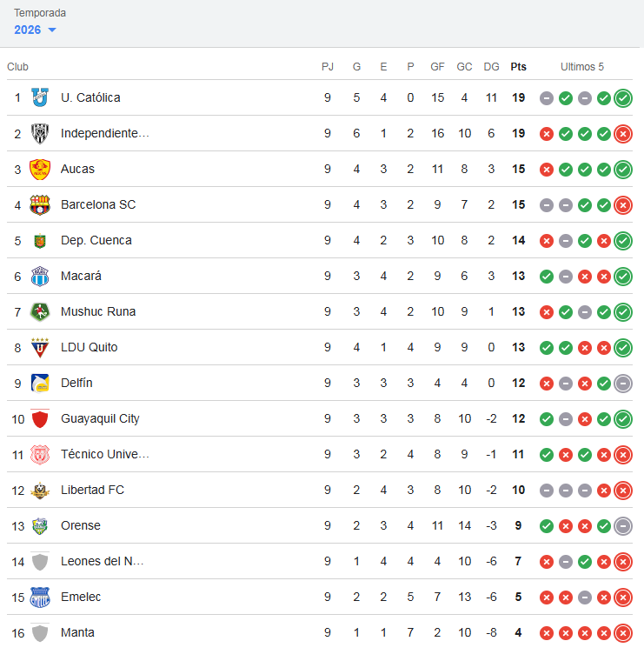
Task: Click the Macará club crest icon
Action: coord(40,276)
